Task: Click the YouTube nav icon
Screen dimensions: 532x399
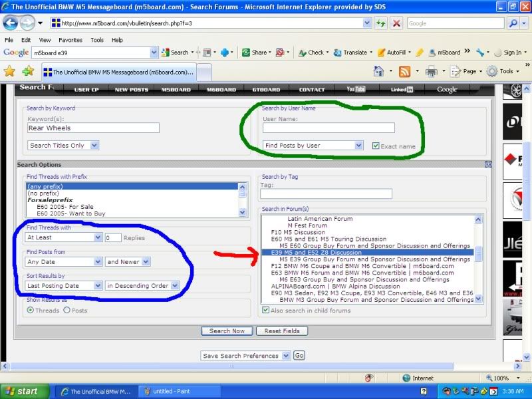Action: tap(356, 89)
